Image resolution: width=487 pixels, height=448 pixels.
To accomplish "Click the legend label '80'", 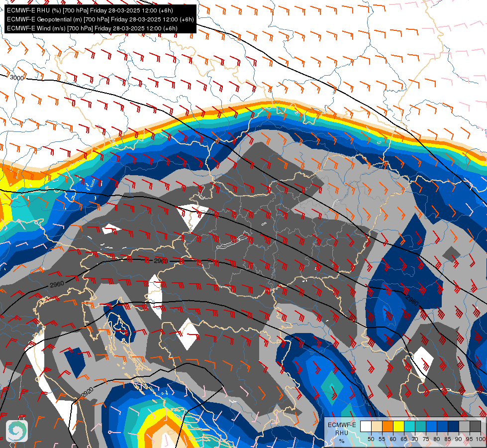I will [437, 439].
